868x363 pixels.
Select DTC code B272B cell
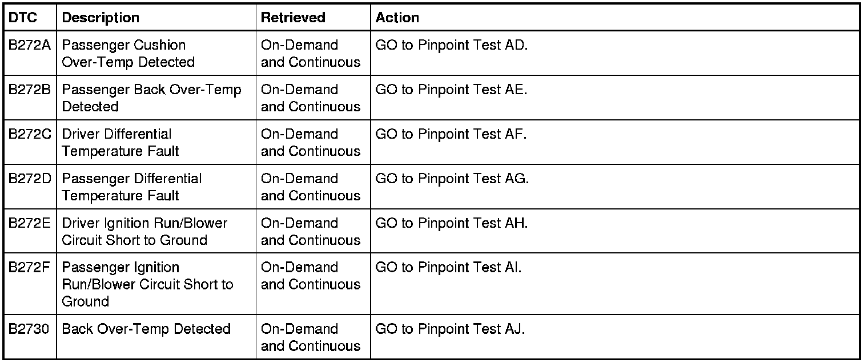(x=30, y=90)
